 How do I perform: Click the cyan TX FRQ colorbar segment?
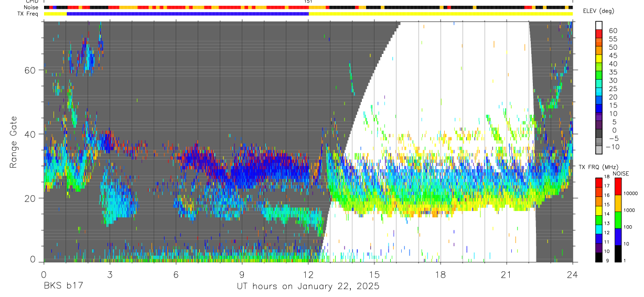tap(599, 229)
